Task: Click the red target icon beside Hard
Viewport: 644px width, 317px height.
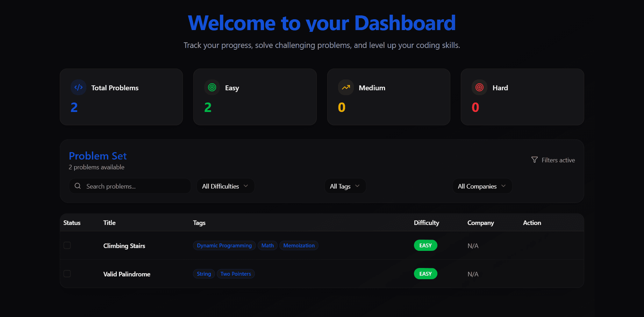Action: (x=479, y=87)
